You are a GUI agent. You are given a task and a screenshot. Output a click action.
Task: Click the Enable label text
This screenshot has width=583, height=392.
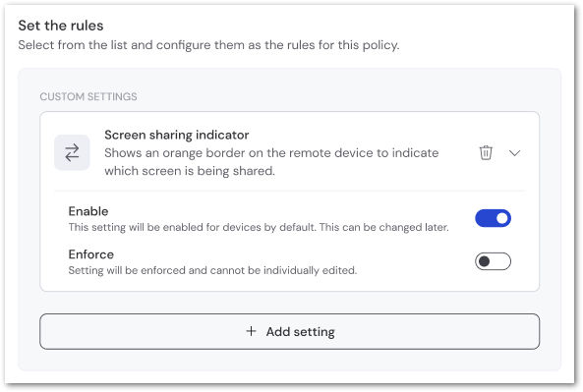(88, 211)
